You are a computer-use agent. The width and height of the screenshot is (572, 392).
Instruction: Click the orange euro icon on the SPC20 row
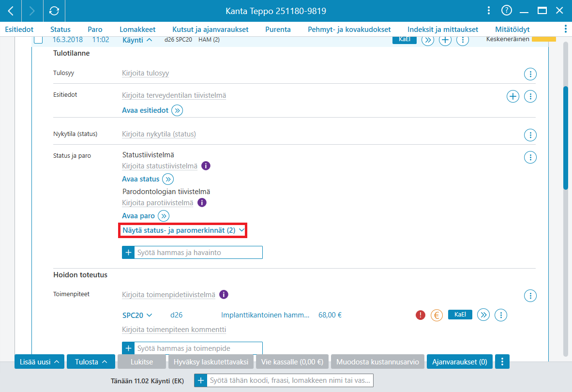[437, 315]
